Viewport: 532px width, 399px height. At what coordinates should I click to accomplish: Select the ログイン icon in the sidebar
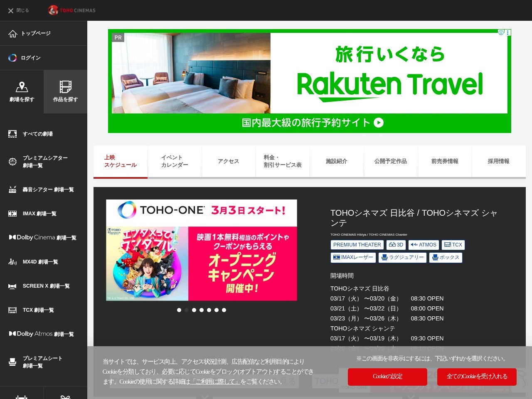click(x=12, y=57)
